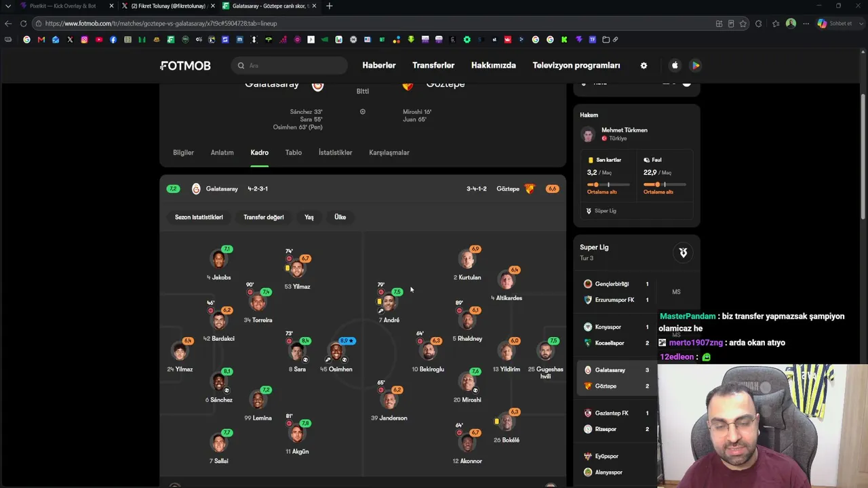The height and width of the screenshot is (488, 868).
Task: Click the Süper Lig logo in league card
Action: [x=683, y=253]
